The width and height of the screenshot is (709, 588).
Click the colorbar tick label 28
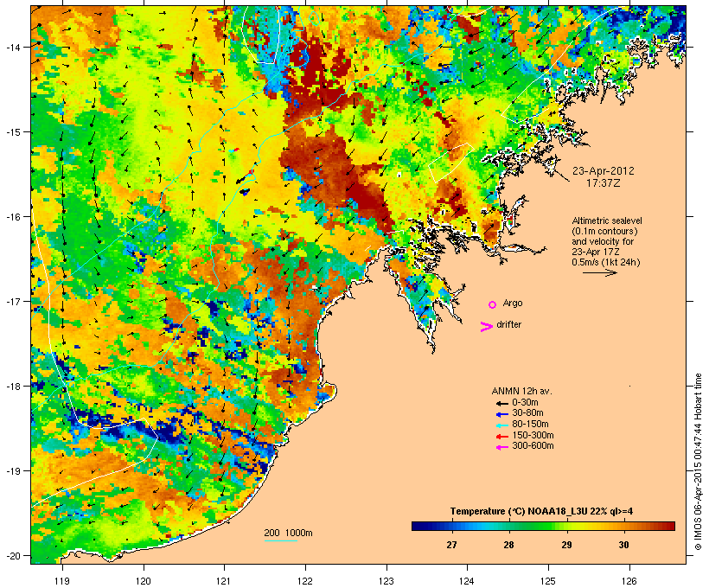(508, 545)
